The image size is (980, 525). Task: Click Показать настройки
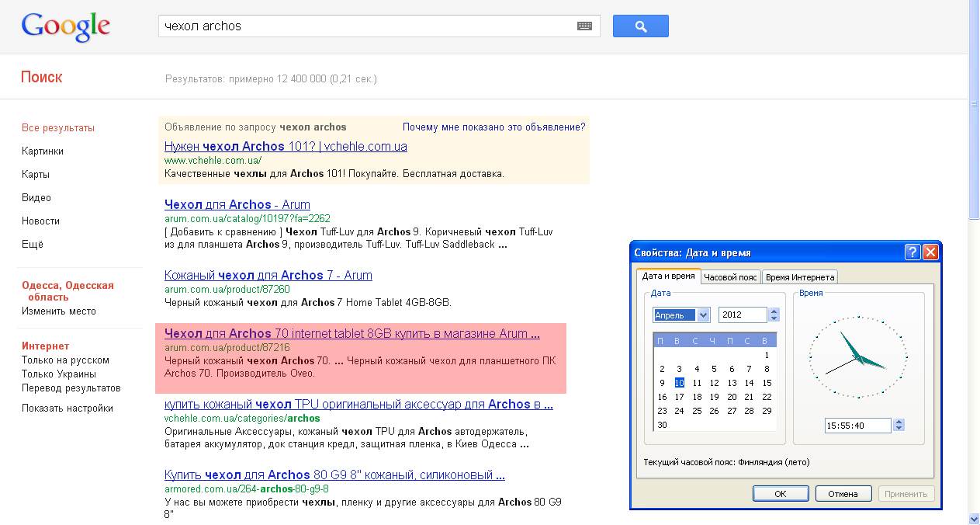(68, 409)
